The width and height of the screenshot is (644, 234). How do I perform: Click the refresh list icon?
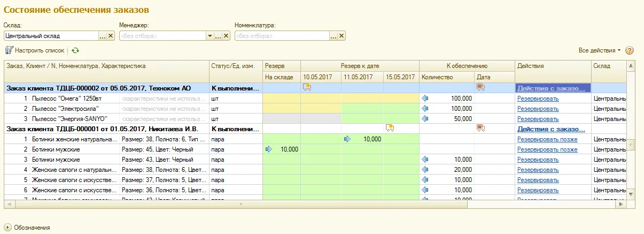click(75, 50)
